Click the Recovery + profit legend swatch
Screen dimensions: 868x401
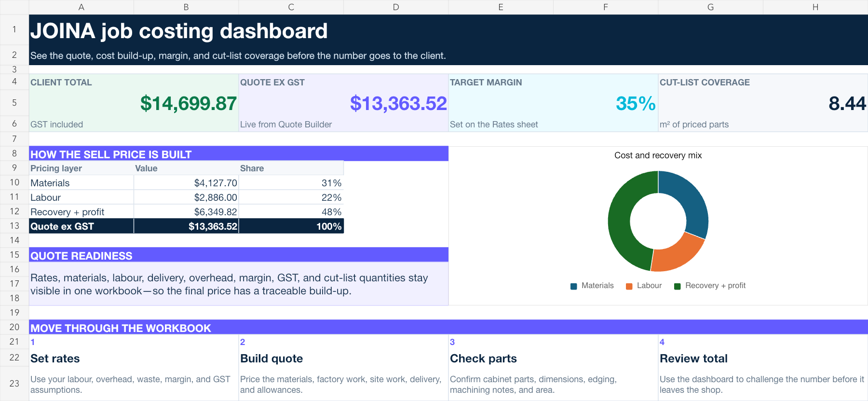[678, 286]
